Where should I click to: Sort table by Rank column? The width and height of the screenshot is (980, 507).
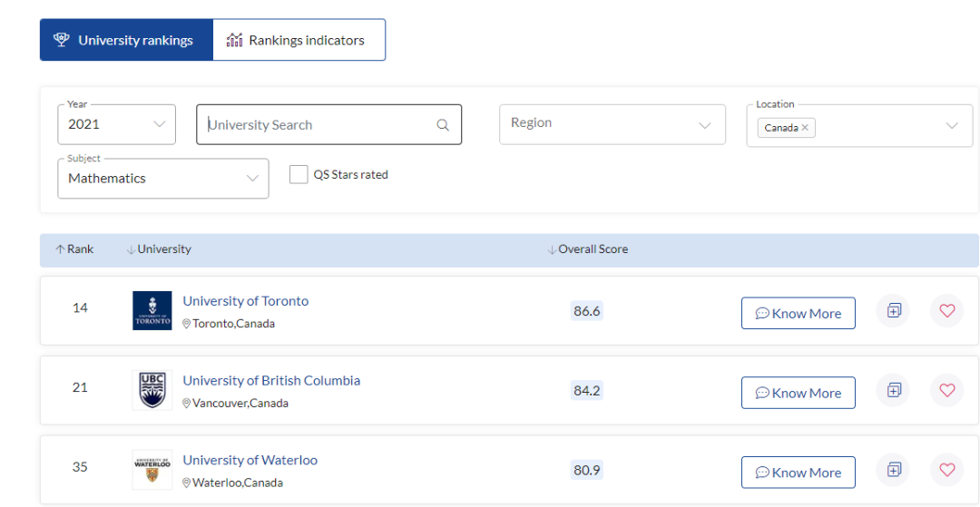click(x=75, y=249)
